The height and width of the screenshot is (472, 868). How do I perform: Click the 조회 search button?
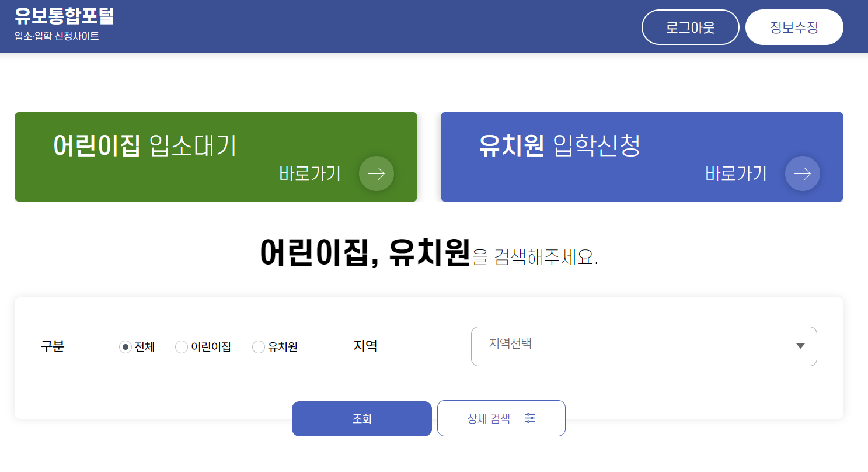(362, 419)
